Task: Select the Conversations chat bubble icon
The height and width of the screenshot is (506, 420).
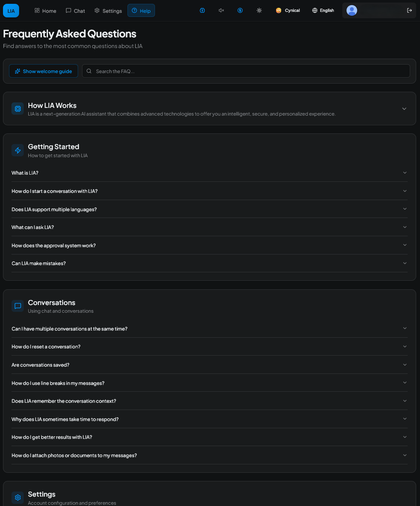Action: click(17, 306)
